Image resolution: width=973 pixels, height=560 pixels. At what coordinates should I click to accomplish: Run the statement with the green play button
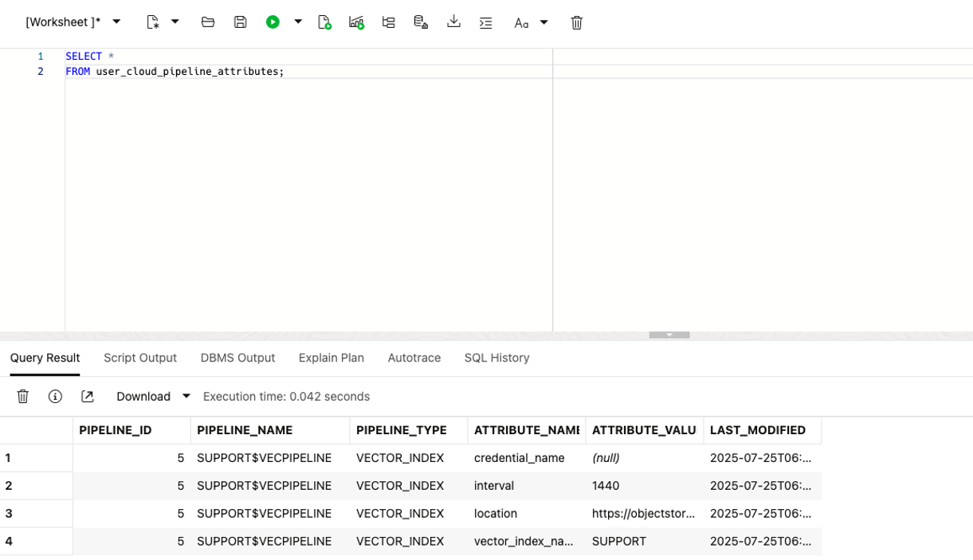coord(273,22)
